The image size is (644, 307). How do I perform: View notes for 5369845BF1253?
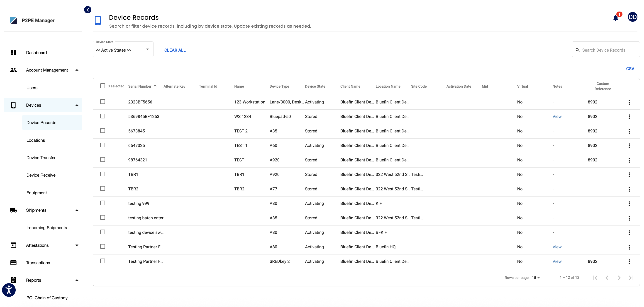[557, 117]
